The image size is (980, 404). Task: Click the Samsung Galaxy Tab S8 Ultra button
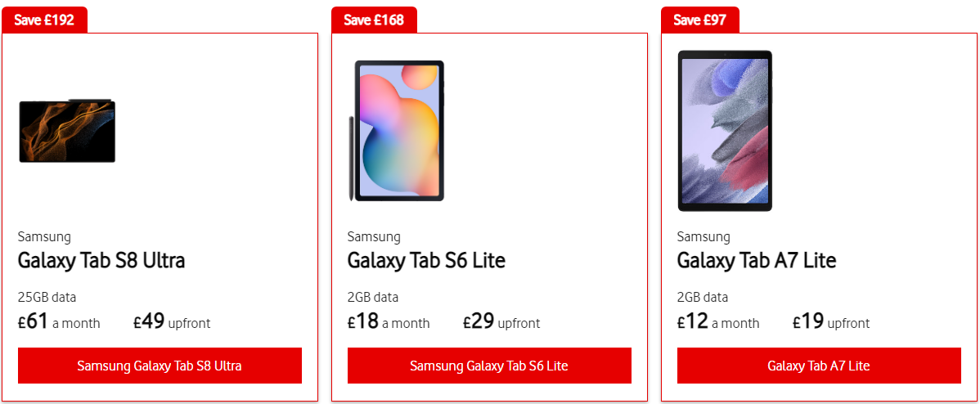[x=160, y=366]
